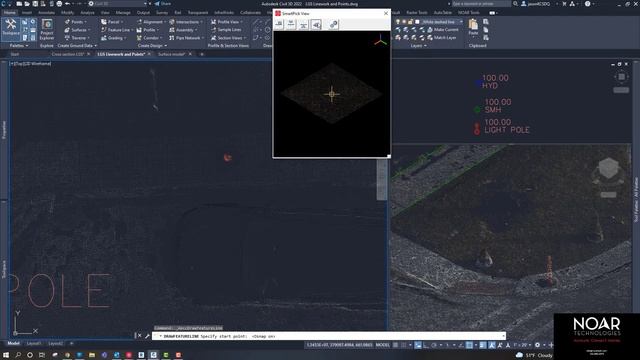
Task: Toggle layer on/off lightbulb icon
Action: (x=398, y=22)
